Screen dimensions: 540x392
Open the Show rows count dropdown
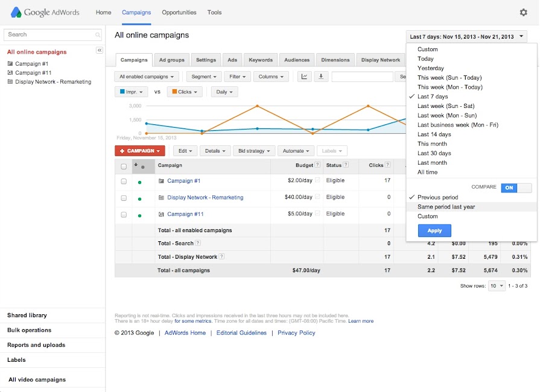click(497, 286)
